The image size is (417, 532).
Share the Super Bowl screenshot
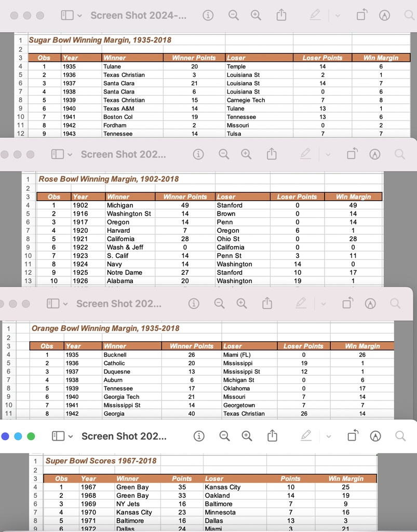point(272,436)
